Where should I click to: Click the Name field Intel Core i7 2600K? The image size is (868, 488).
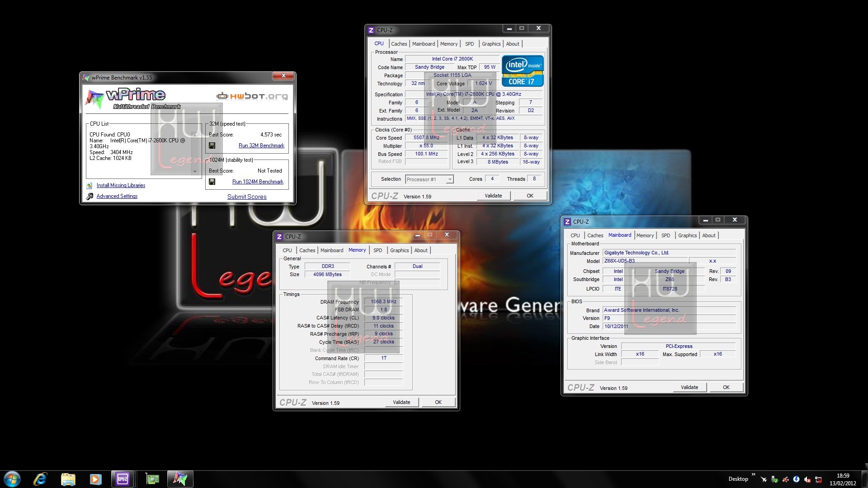point(452,59)
